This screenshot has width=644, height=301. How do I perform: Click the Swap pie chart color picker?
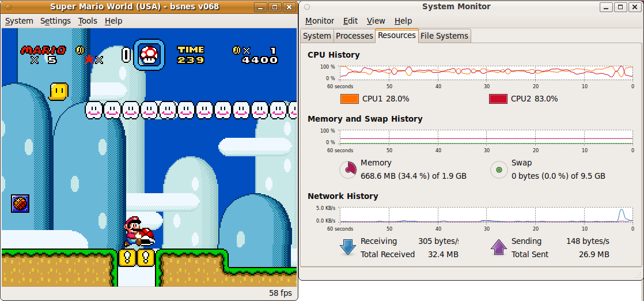[499, 170]
